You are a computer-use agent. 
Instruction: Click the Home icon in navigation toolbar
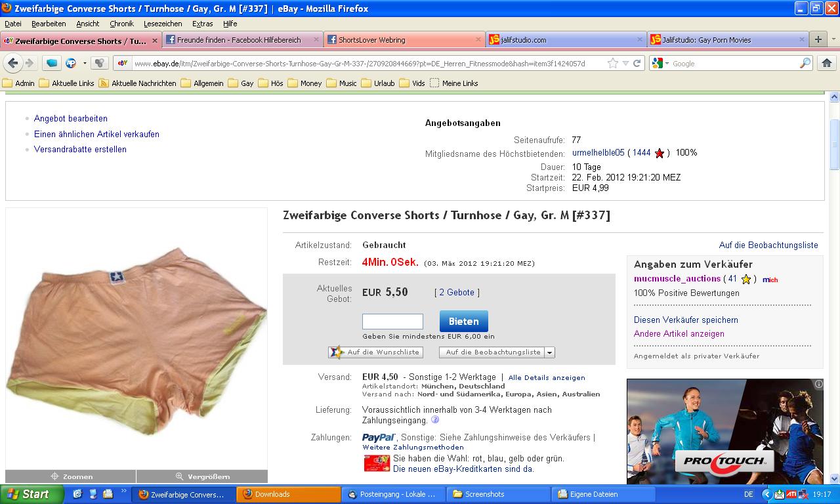[x=826, y=63]
